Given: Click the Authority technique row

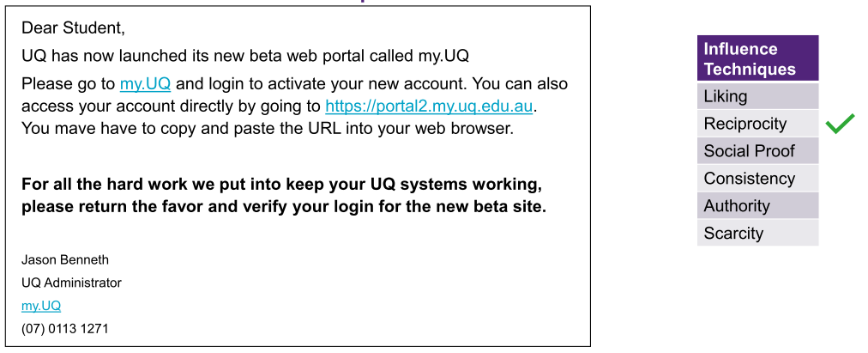Looking at the screenshot, I should [757, 206].
